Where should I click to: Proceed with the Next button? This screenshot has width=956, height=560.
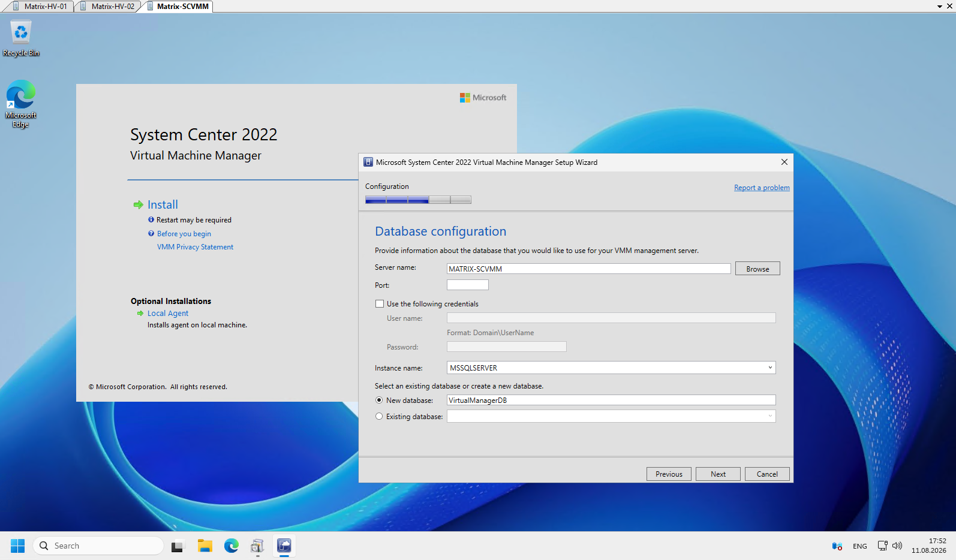click(x=718, y=474)
